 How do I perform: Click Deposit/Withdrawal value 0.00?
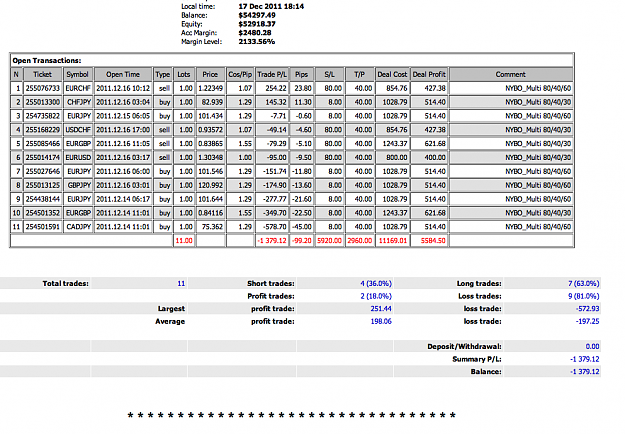coord(592,346)
